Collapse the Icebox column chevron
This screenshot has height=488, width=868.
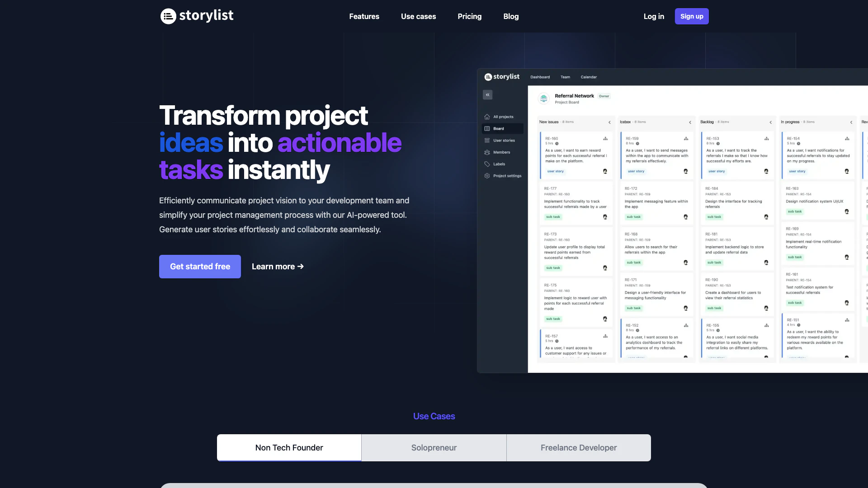click(690, 122)
